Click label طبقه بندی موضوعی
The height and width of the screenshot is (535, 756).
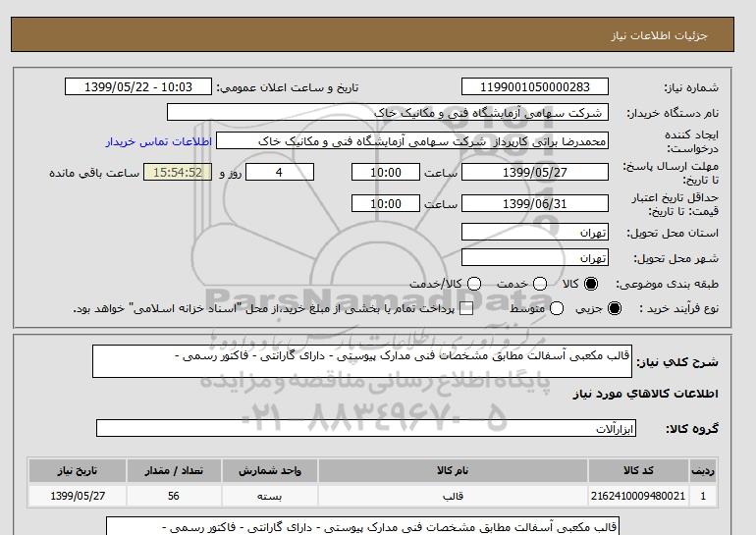tap(668, 285)
